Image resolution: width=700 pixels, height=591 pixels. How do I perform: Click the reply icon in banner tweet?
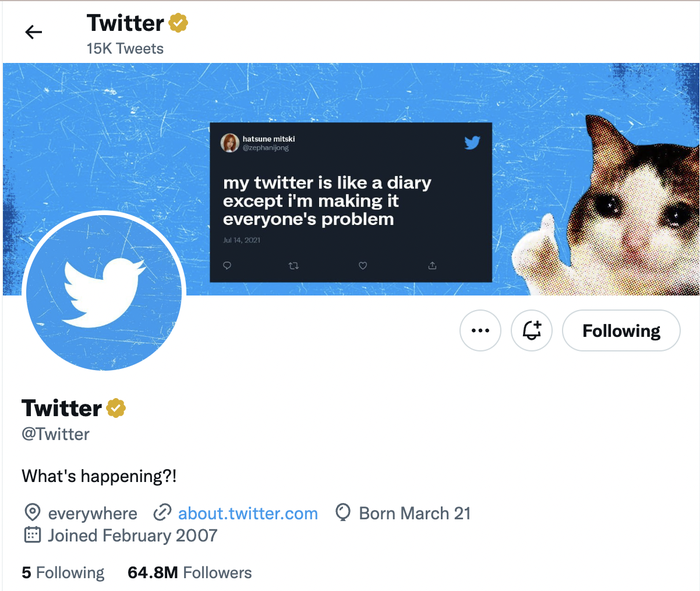pyautogui.click(x=228, y=265)
